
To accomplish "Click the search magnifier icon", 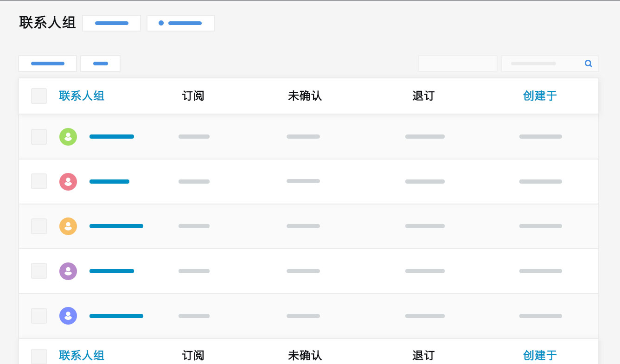I will point(588,64).
